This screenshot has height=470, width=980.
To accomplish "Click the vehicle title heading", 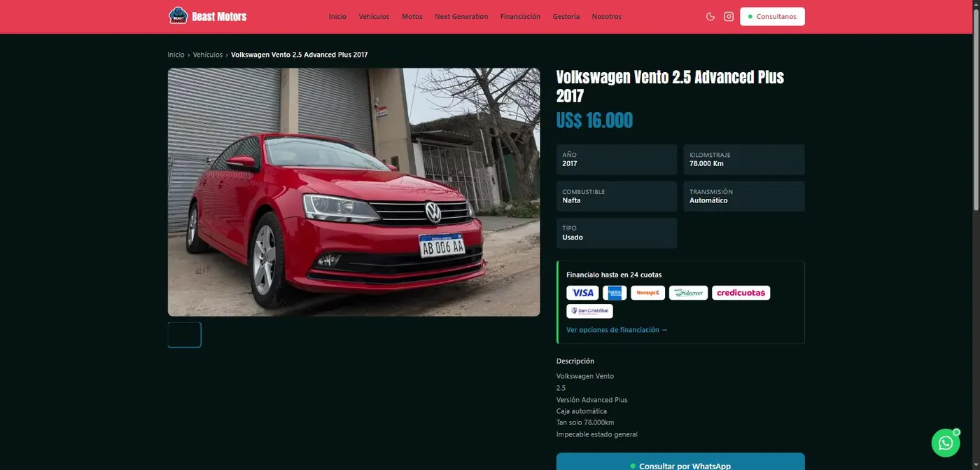I will coord(670,86).
